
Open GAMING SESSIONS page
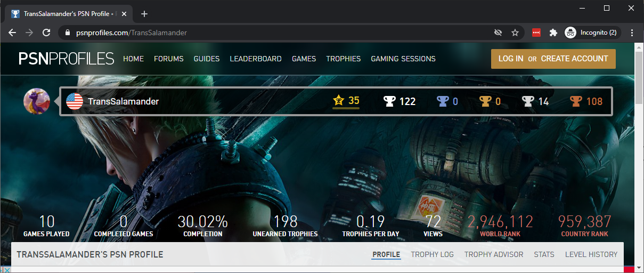click(x=403, y=59)
